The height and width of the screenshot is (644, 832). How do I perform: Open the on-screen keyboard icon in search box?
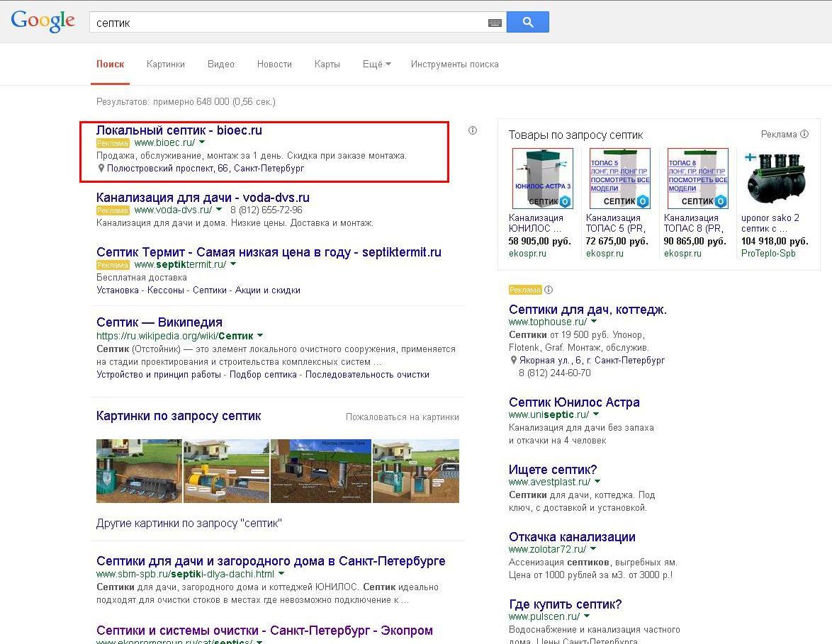tap(495, 23)
